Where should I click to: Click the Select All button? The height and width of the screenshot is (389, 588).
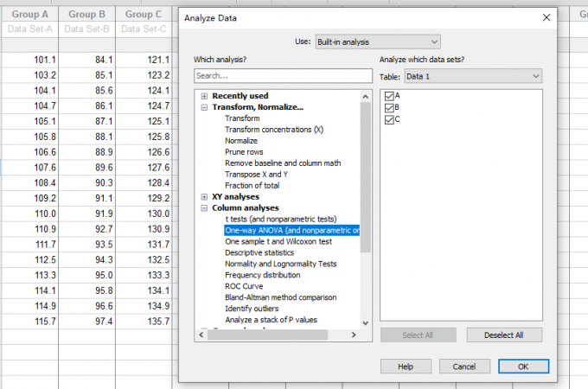(419, 335)
